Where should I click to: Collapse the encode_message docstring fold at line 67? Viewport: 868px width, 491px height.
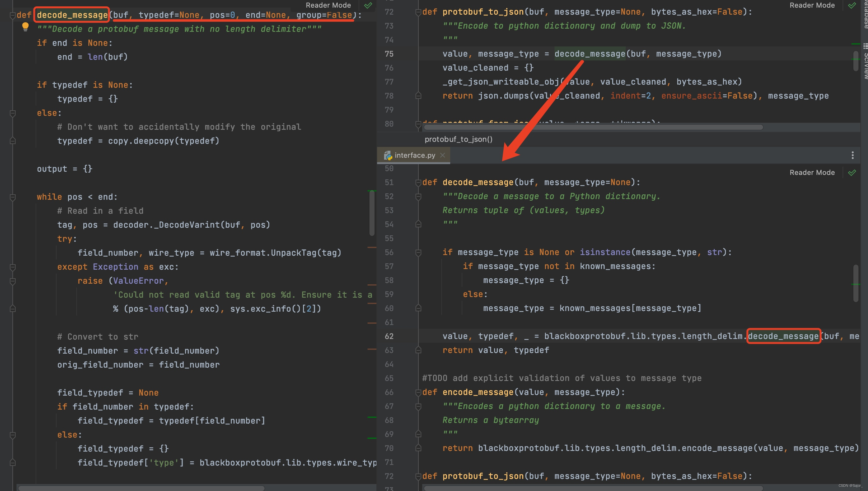click(418, 406)
